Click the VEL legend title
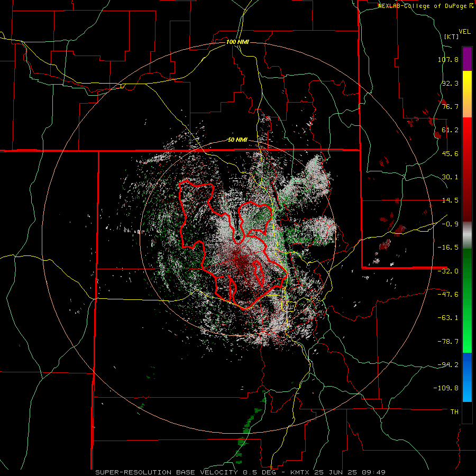 click(x=464, y=32)
